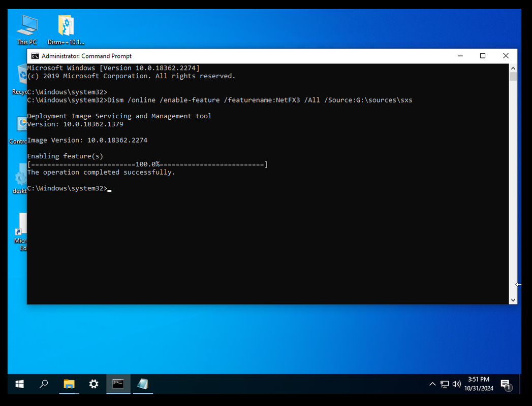Select the Recycle Bin desktop icon
532x406 pixels.
point(19,79)
